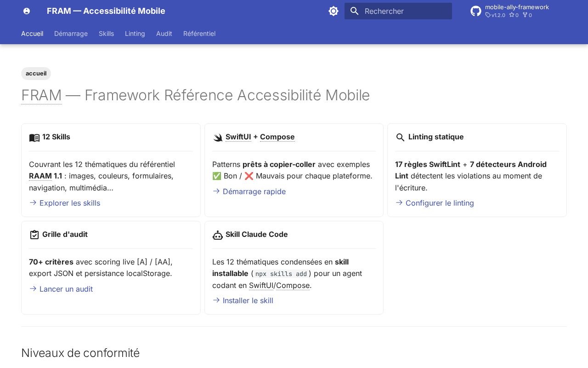Click the arrow icon before Explorer les skills
Screen dimensions: 588x368
tap(33, 202)
